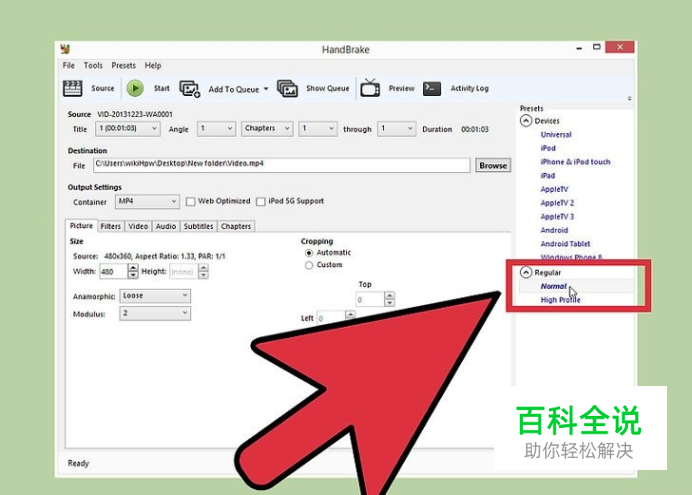
Task: Open the Tools menu
Action: pyautogui.click(x=93, y=65)
